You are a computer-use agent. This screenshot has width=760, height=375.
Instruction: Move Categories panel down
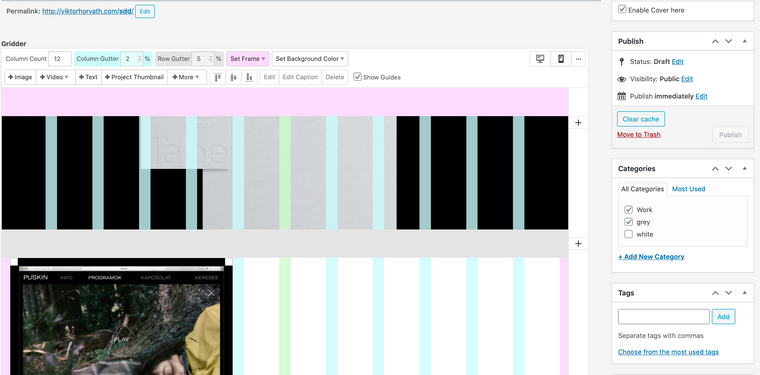(728, 169)
